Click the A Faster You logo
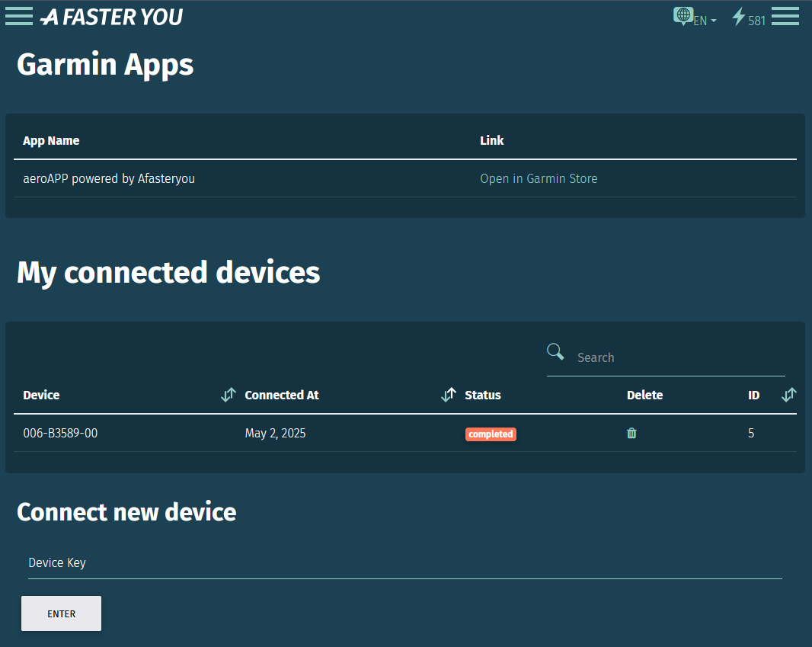The width and height of the screenshot is (812, 647). pos(111,17)
